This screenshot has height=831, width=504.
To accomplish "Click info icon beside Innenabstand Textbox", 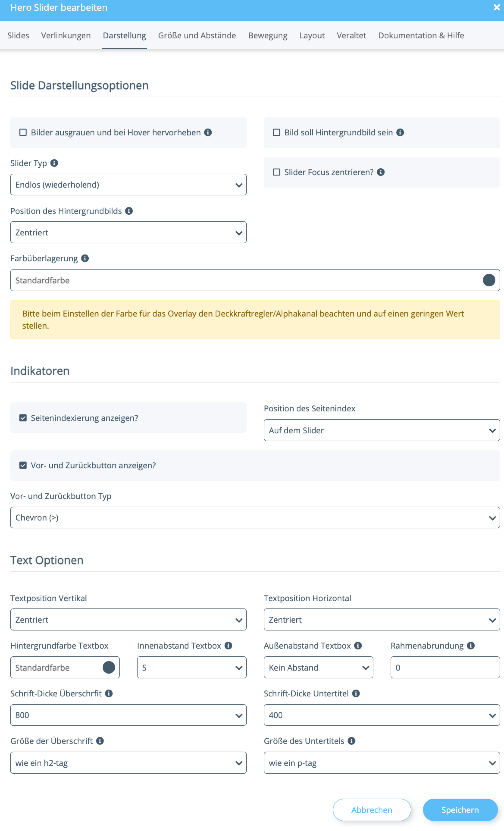I will (228, 646).
